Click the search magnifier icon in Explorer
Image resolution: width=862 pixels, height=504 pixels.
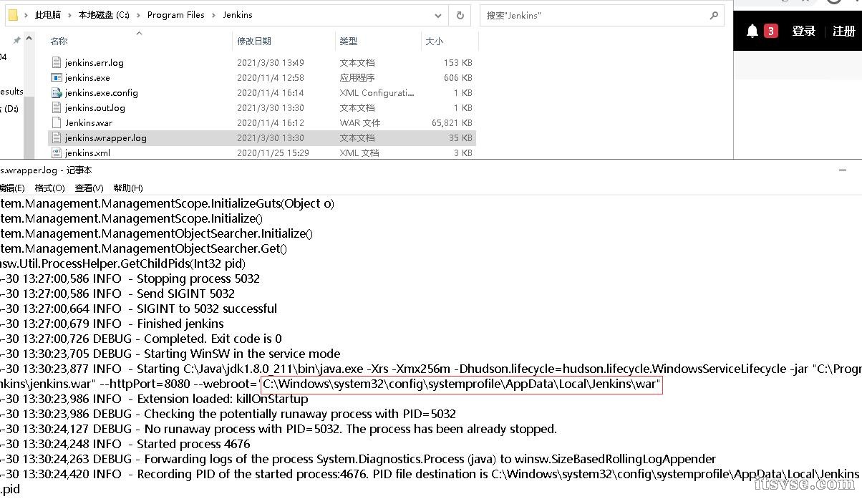click(x=714, y=15)
